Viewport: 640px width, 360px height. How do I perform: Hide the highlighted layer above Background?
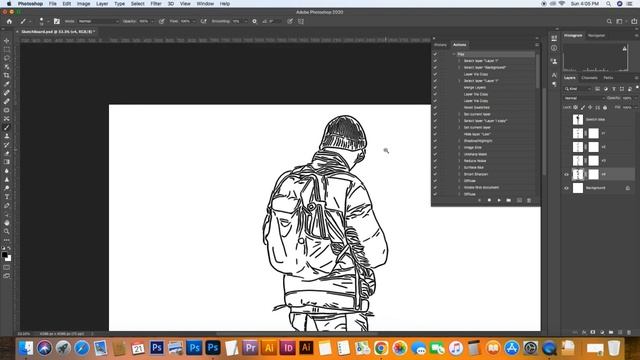(567, 174)
